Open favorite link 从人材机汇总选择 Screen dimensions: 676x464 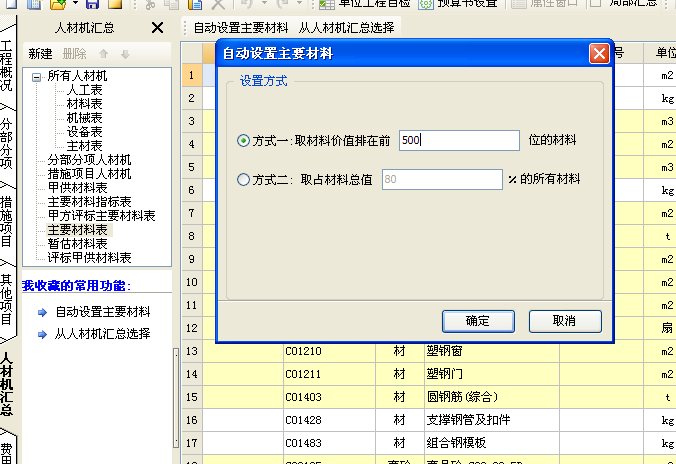point(103,334)
